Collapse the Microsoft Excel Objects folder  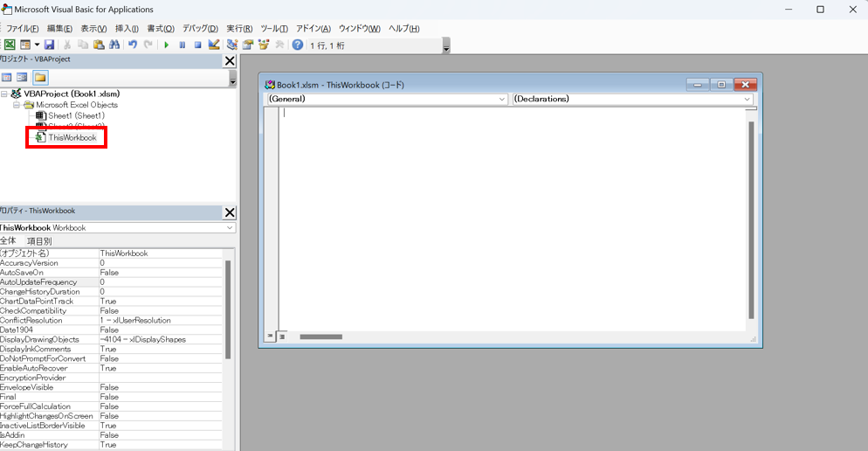(x=16, y=105)
